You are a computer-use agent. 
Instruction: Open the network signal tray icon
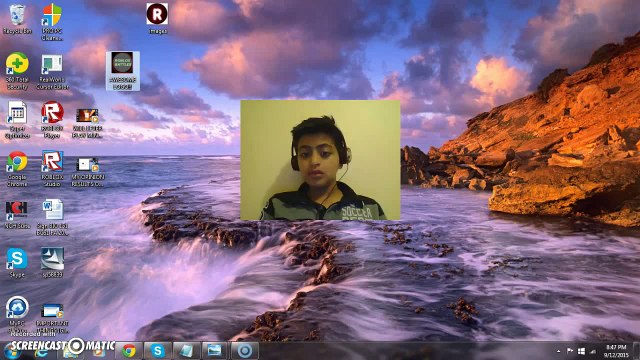[x=593, y=351]
